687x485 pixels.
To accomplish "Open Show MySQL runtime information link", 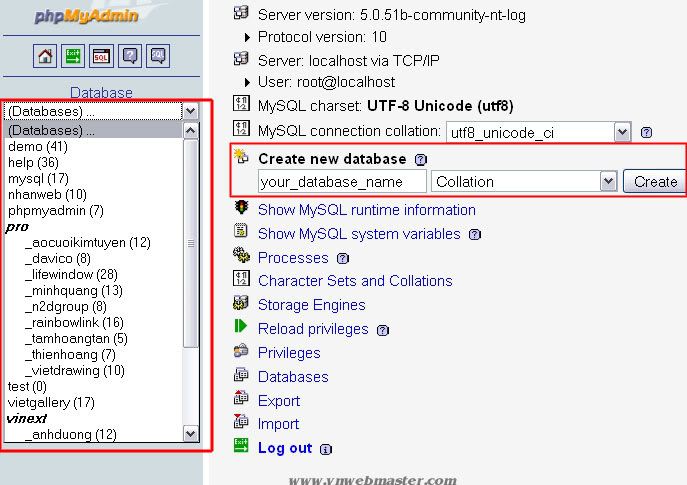I will pos(367,210).
